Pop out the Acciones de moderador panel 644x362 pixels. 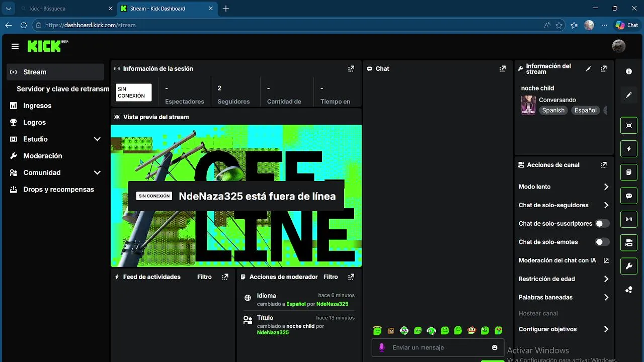(351, 277)
